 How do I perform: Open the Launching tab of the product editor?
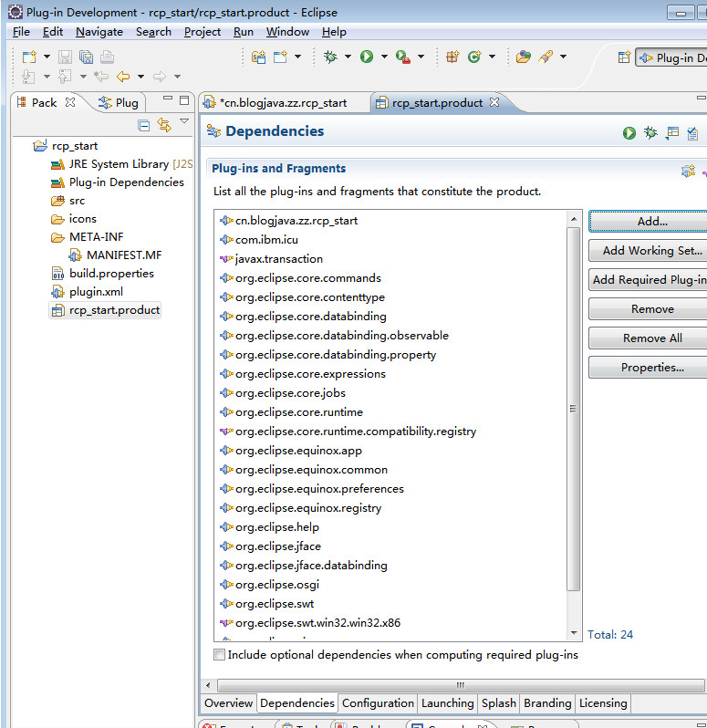448,703
